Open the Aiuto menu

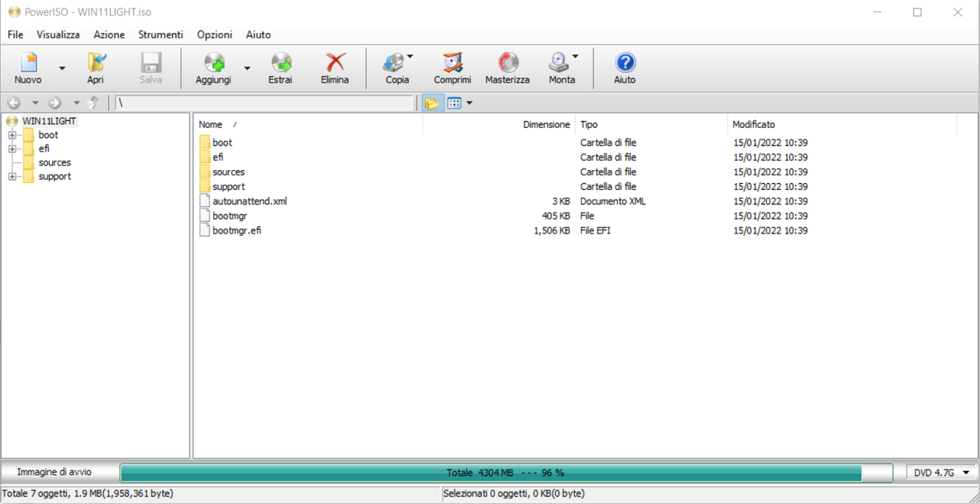pos(258,34)
